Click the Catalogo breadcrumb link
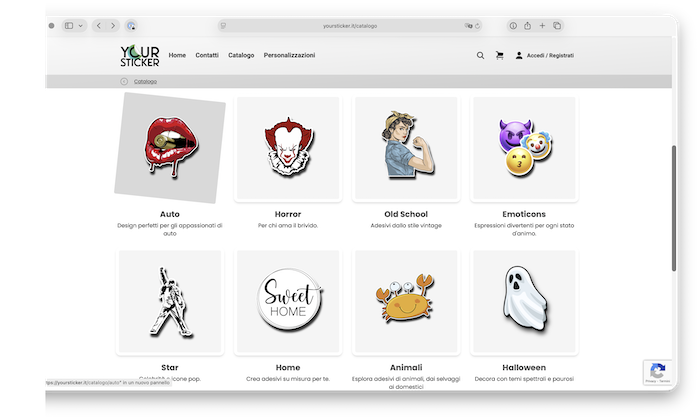This screenshot has width=700, height=420. (146, 81)
